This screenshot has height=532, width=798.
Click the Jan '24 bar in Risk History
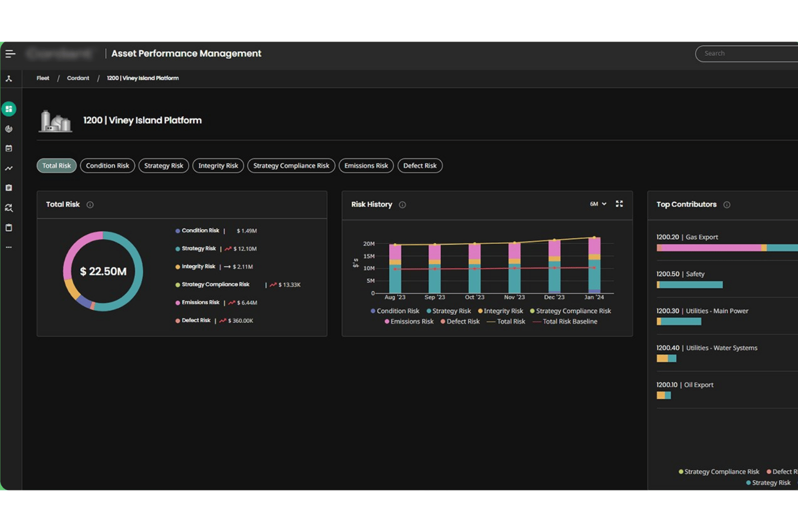click(594, 265)
